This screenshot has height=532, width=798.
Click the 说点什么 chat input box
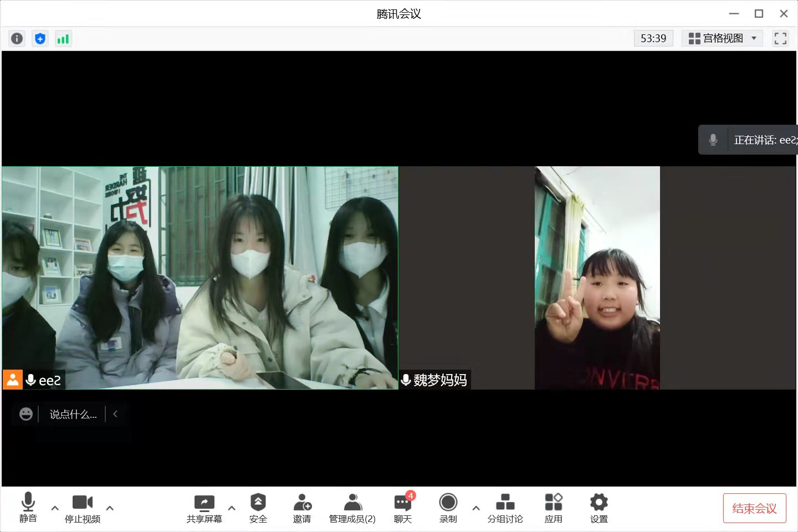[x=73, y=415]
